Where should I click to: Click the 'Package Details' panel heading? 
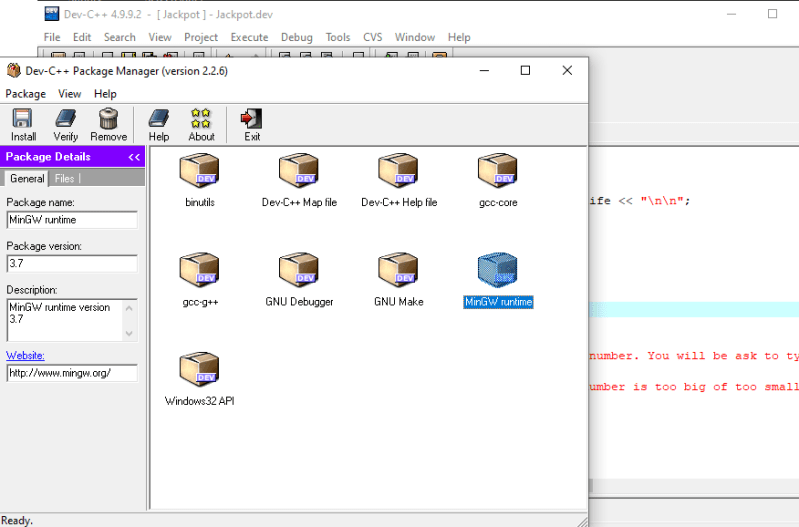click(x=48, y=157)
